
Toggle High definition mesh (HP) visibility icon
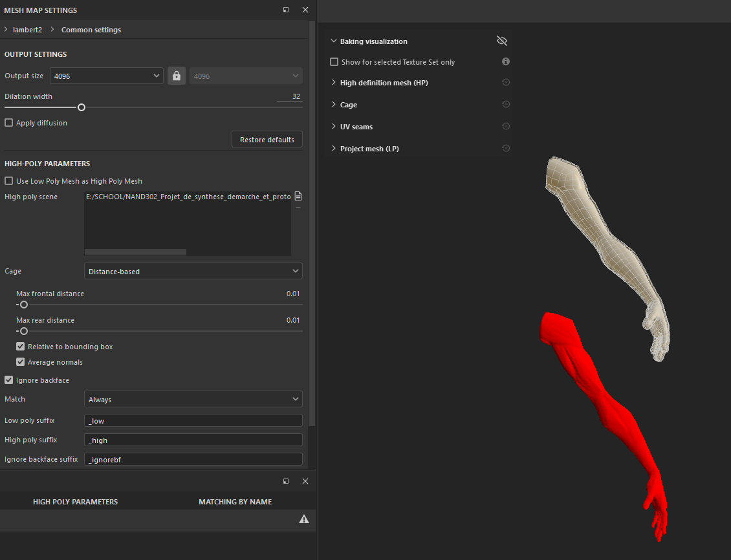(505, 83)
